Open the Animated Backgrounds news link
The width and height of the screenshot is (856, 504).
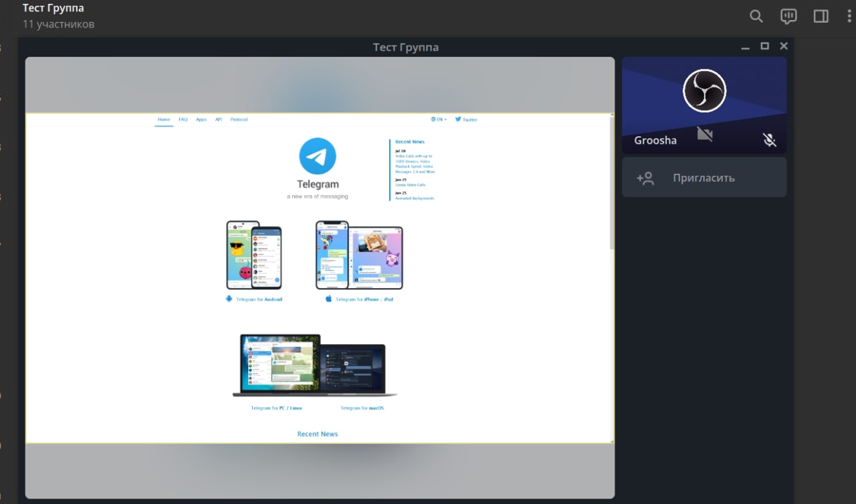point(415,198)
